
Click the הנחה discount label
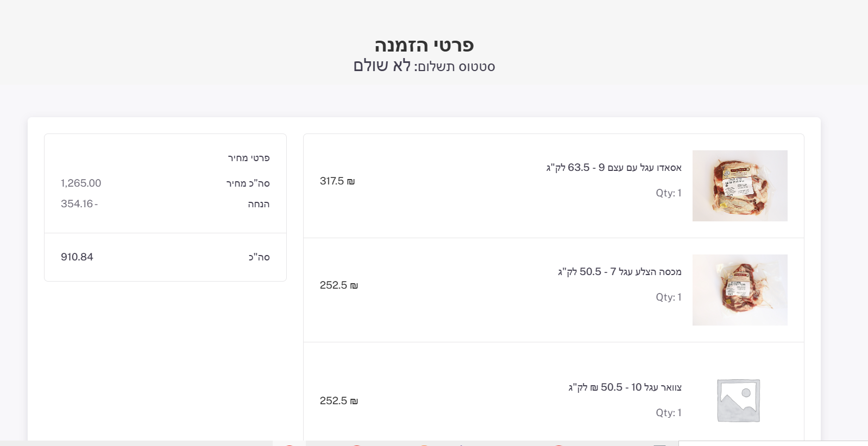pyautogui.click(x=259, y=204)
